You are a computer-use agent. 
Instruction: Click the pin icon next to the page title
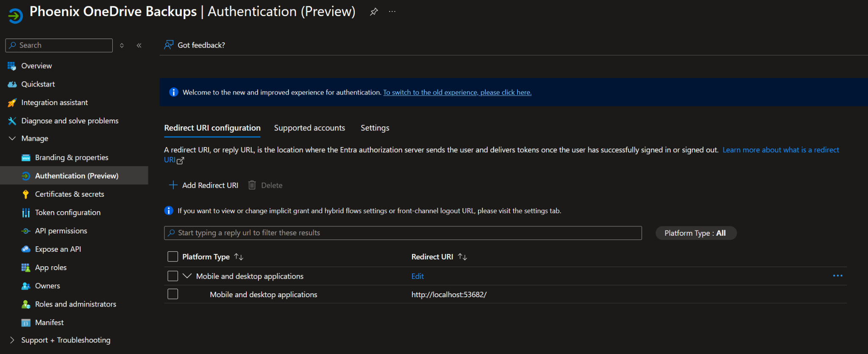[374, 12]
